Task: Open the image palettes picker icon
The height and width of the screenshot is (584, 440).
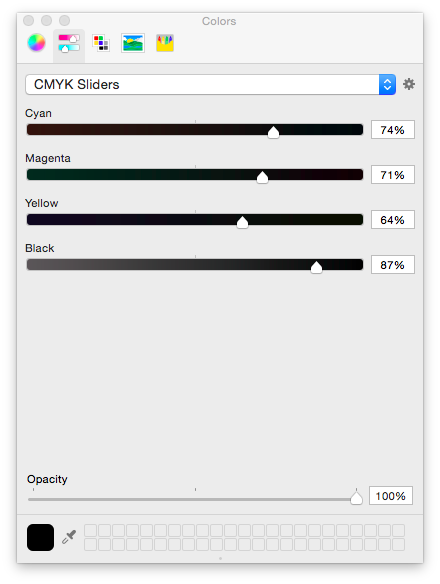Action: [133, 43]
